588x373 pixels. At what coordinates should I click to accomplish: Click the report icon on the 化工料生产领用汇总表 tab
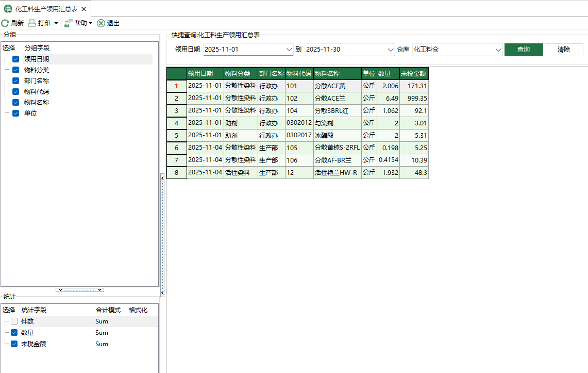(7, 8)
